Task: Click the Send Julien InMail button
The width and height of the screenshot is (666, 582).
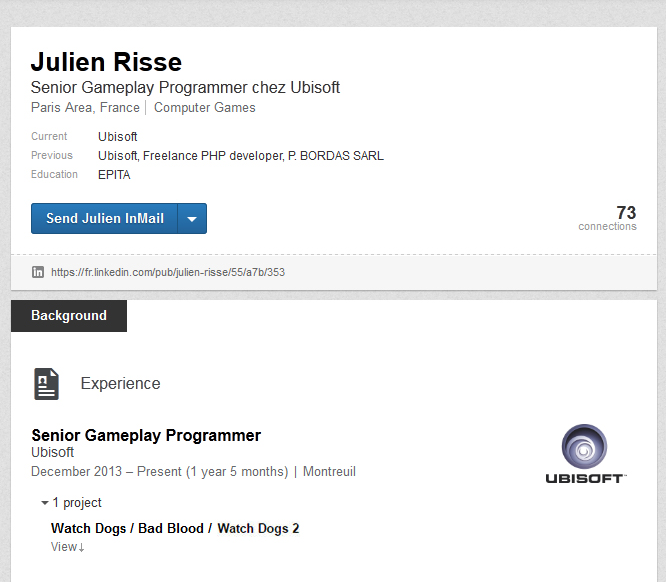Action: (104, 218)
